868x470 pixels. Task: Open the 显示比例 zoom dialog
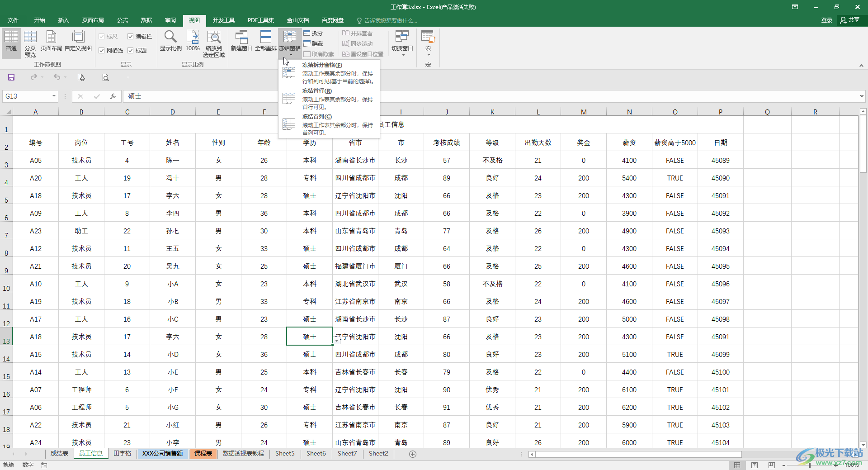tap(170, 41)
